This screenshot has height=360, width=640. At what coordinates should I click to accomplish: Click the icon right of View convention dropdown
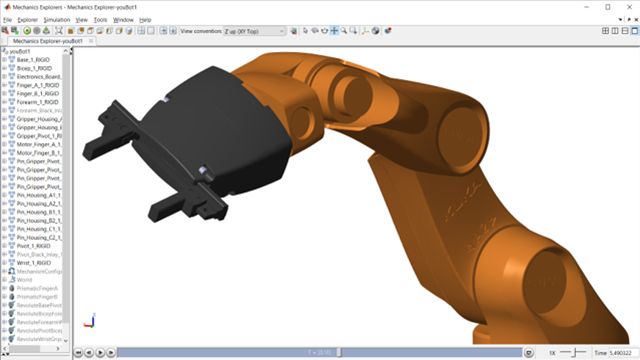[293, 31]
